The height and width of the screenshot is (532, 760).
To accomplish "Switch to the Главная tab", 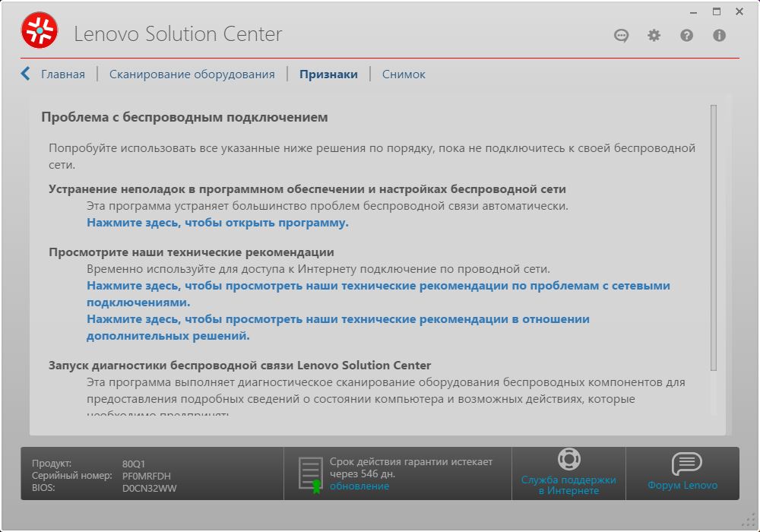I will (63, 74).
